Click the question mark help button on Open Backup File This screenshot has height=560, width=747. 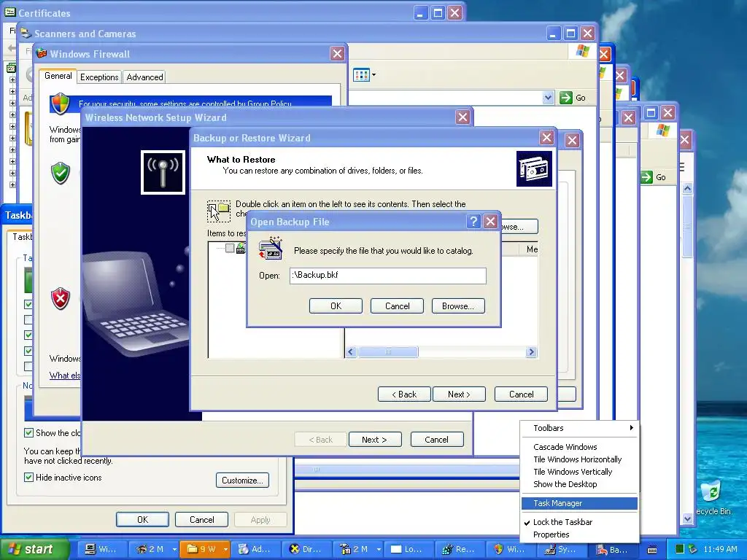pyautogui.click(x=473, y=222)
